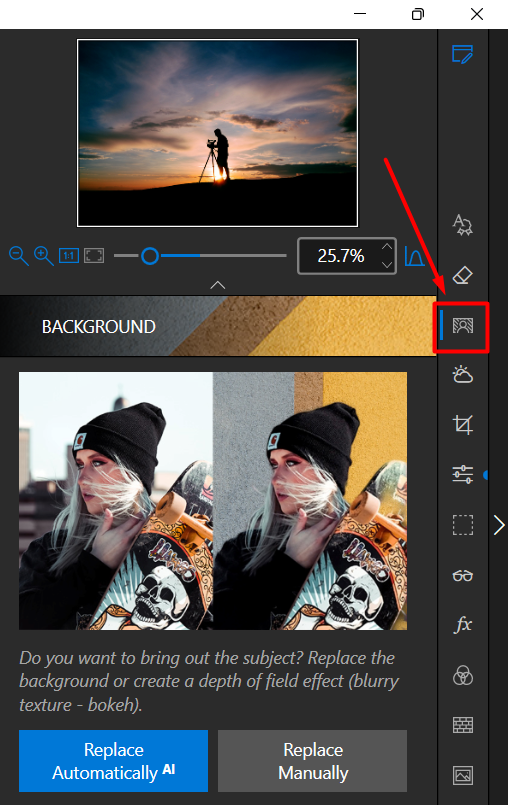The width and height of the screenshot is (508, 805).
Task: Open the glasses Portrait tool icon
Action: pyautogui.click(x=462, y=576)
